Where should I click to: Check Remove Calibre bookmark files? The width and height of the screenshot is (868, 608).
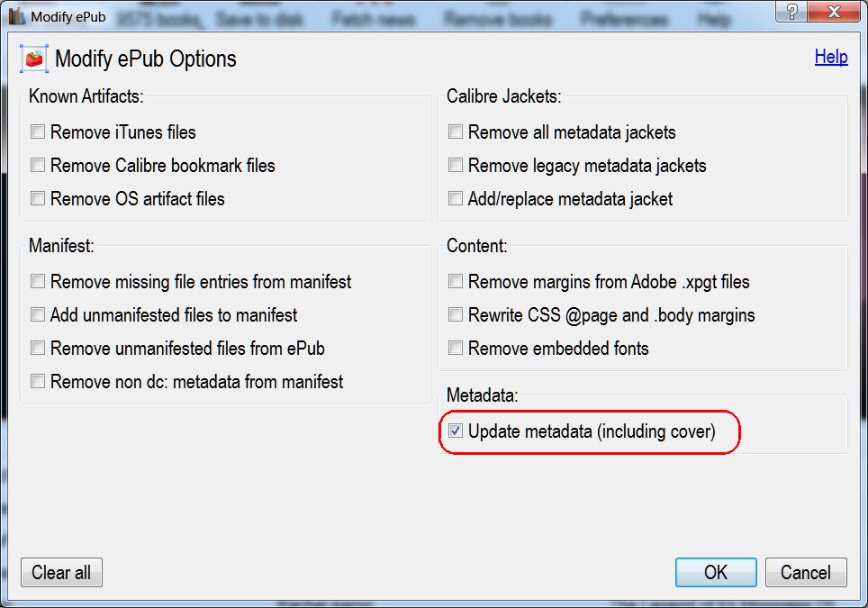click(38, 166)
